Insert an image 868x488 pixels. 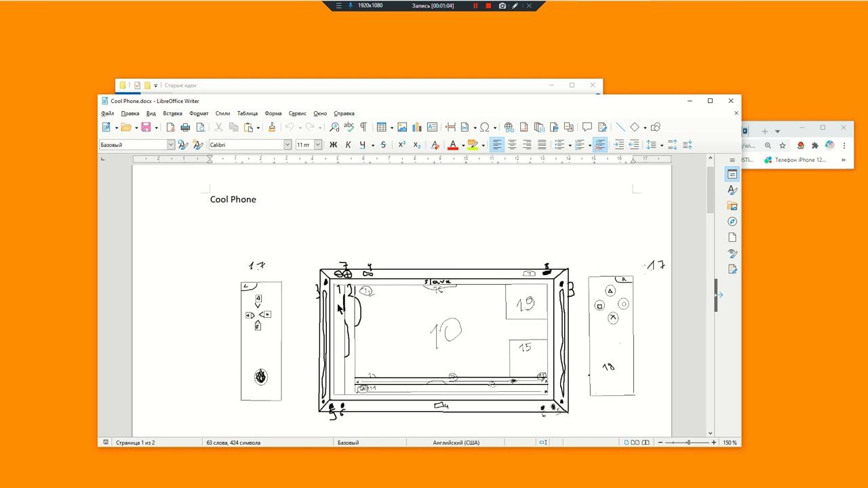(x=402, y=127)
